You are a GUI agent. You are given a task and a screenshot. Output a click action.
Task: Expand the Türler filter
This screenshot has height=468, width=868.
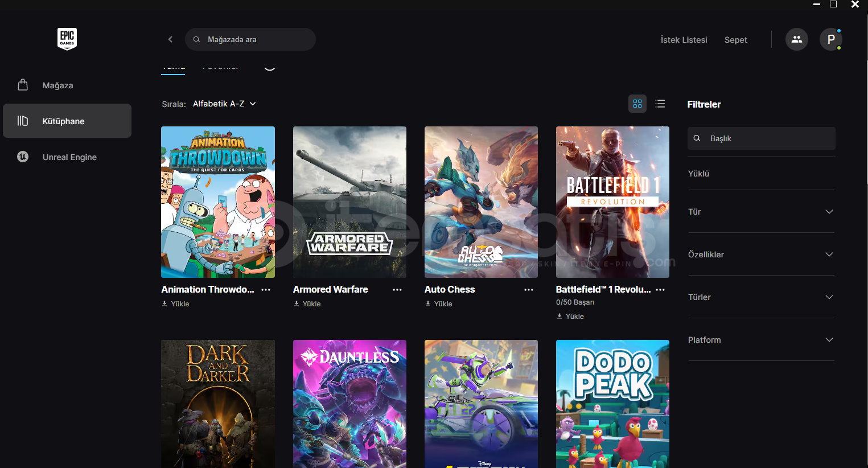(762, 297)
